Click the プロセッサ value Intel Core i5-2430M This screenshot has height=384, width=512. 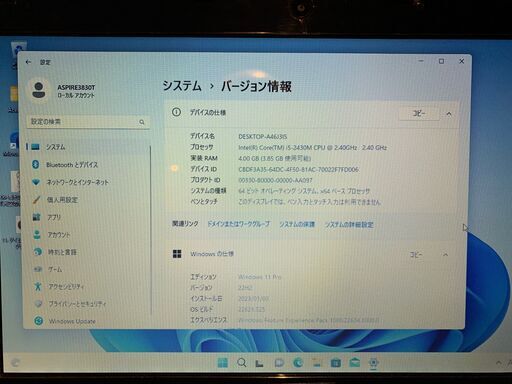click(x=312, y=147)
